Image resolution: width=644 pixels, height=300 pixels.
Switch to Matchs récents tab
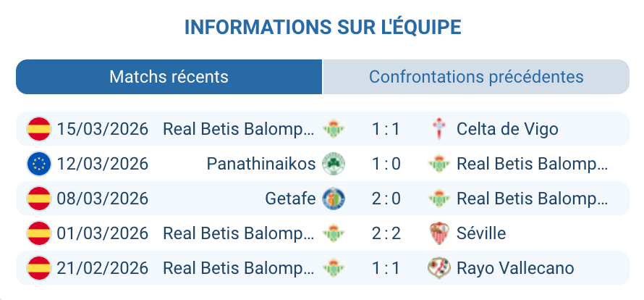169,77
